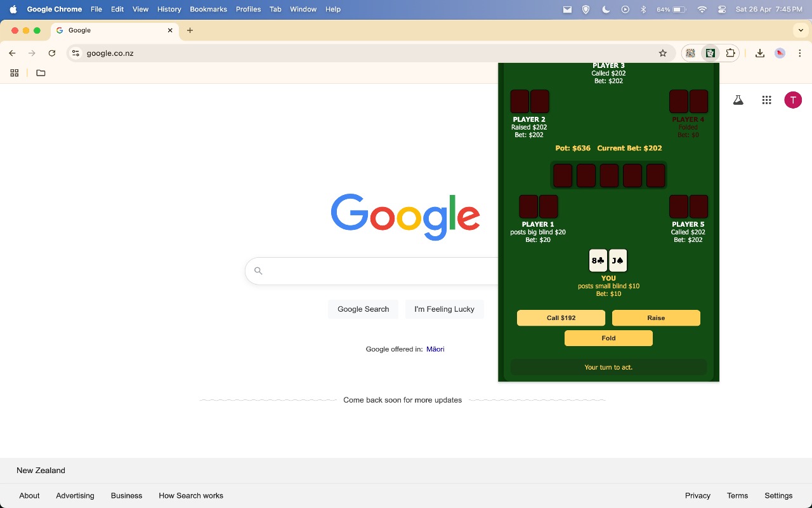Viewport: 812px width, 508px height.
Task: Bookmark this page with the star icon
Action: 663,53
